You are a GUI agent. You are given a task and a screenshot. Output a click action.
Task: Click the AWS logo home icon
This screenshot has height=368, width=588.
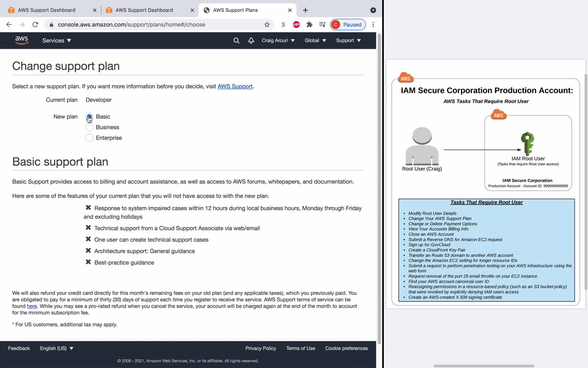pos(21,40)
